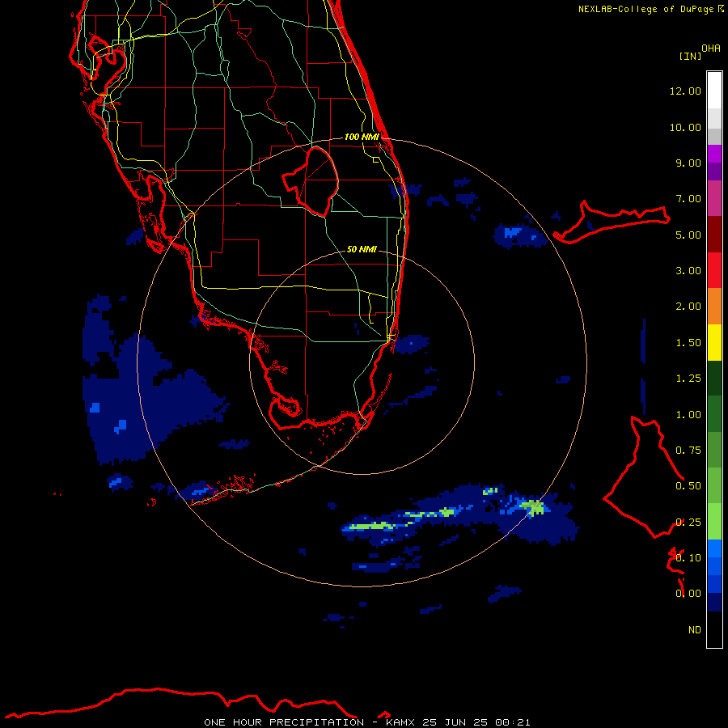
Task: Click the OHA product label above legend
Action: (711, 49)
